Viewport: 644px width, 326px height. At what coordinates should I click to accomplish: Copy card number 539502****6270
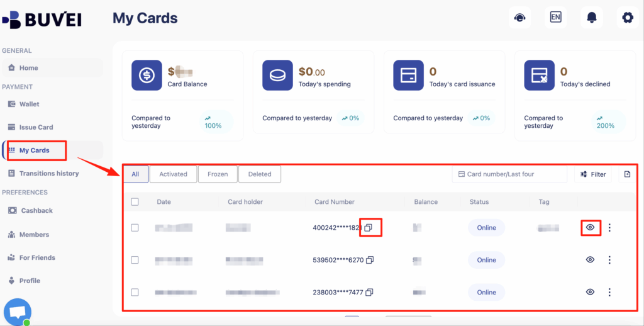370,260
